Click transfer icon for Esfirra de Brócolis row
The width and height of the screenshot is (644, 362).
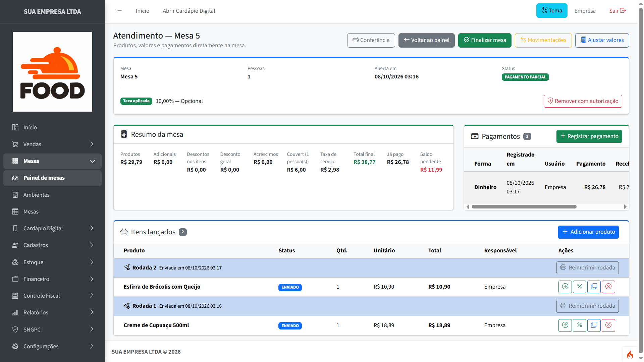click(565, 287)
